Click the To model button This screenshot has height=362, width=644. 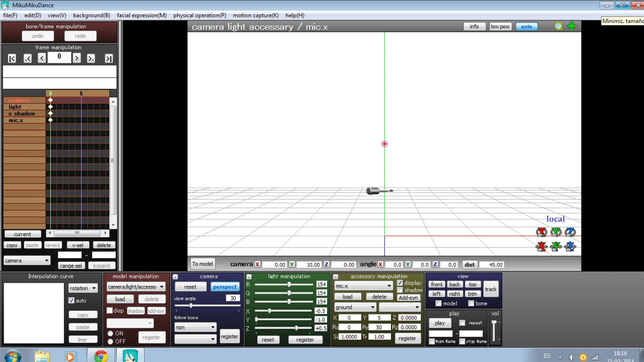203,264
